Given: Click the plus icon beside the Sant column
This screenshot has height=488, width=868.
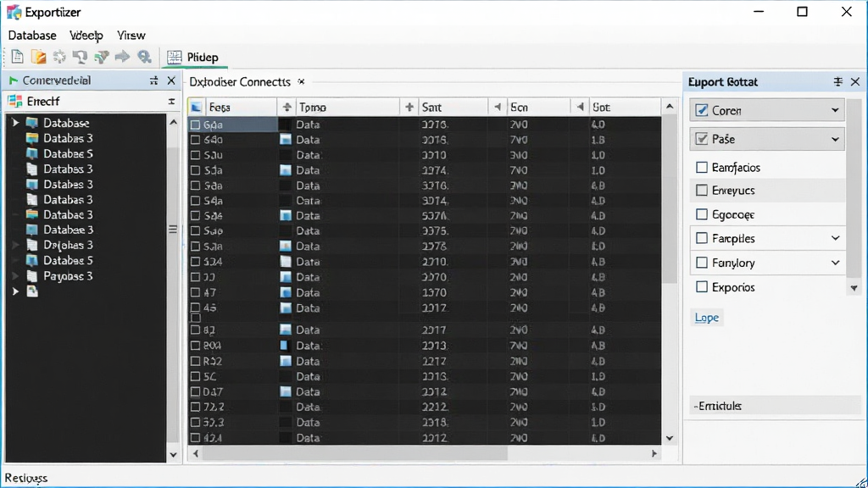Looking at the screenshot, I should point(409,108).
